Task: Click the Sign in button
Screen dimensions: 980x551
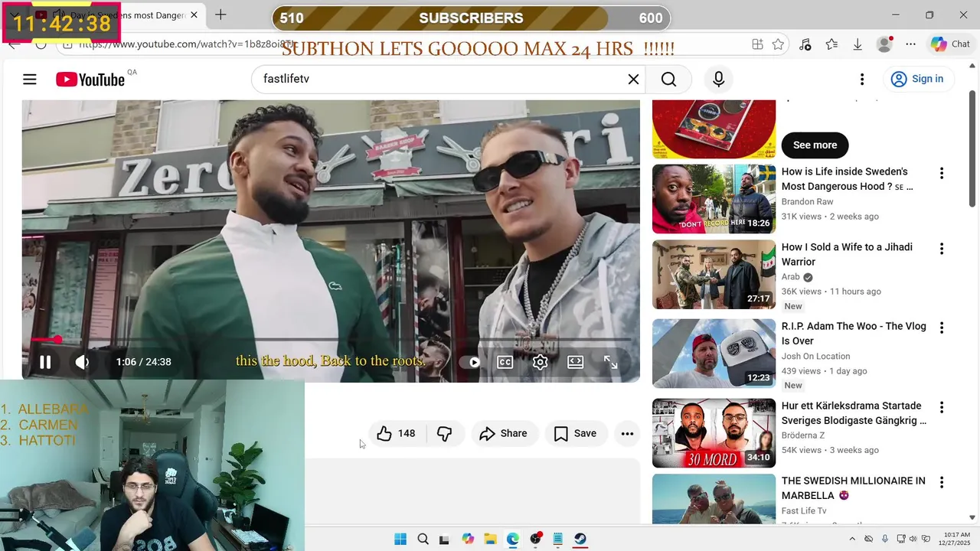Action: pyautogui.click(x=917, y=79)
